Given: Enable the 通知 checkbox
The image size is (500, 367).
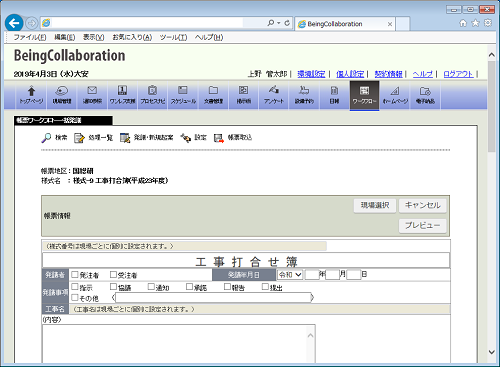Looking at the screenshot, I should [x=151, y=287].
